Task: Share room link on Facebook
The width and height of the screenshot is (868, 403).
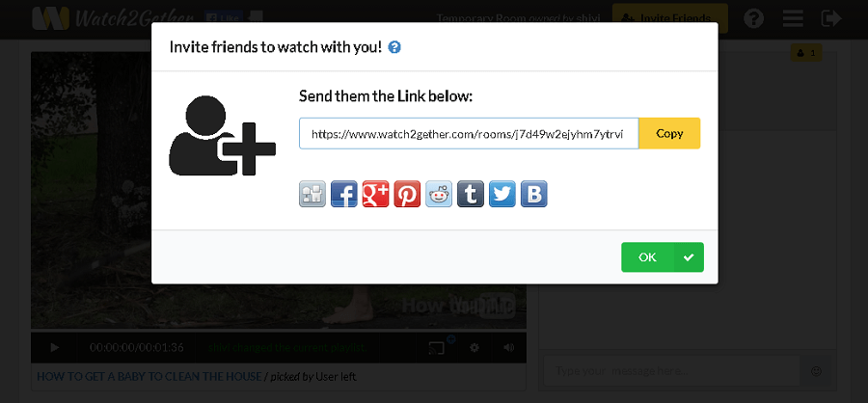Action: (x=343, y=195)
